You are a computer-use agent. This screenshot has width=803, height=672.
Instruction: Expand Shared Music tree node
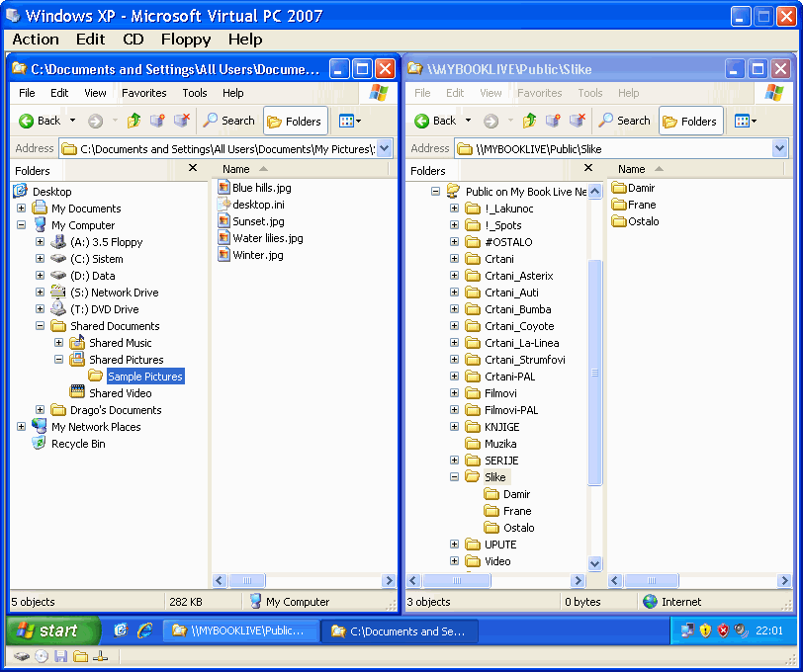(x=59, y=342)
